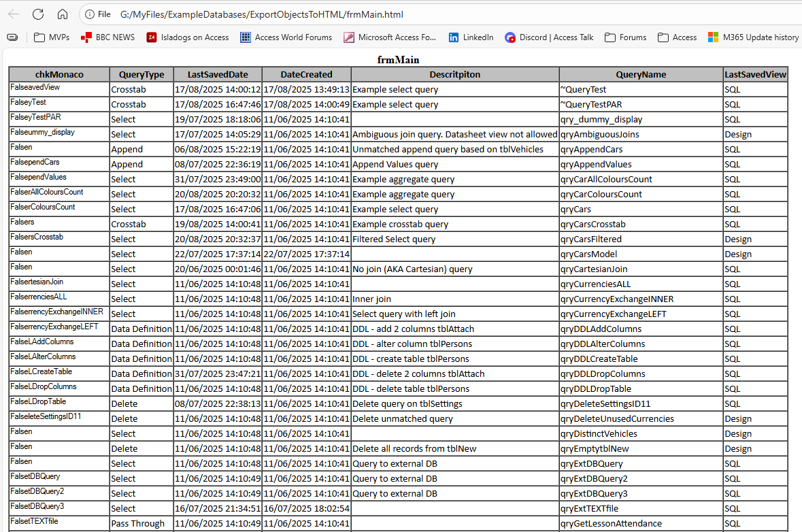Click the FalseavedView cell
The height and width of the screenshot is (532, 802).
coord(59,90)
